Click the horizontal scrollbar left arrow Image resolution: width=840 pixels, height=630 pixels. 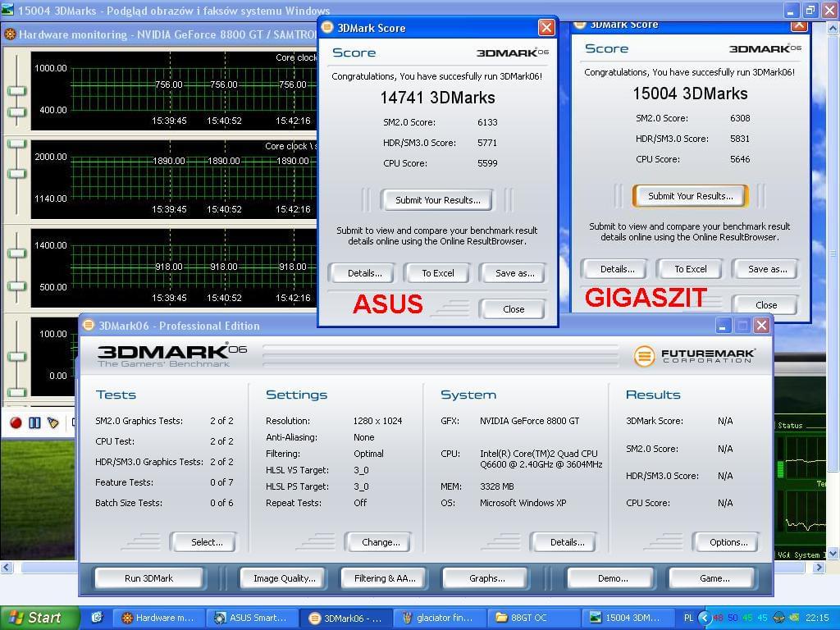tap(7, 567)
